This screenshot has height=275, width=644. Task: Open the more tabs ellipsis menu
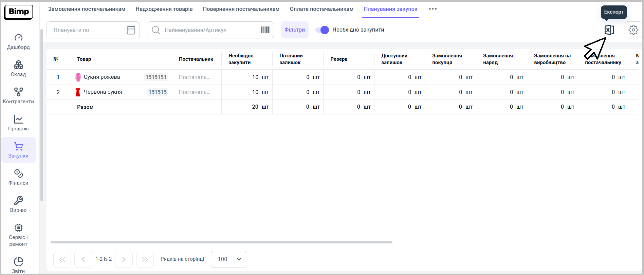(x=433, y=9)
